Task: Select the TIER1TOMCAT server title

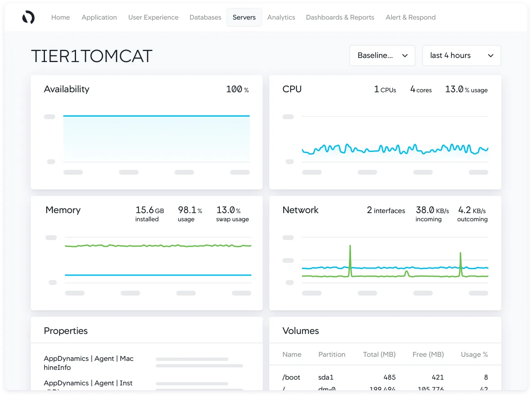Action: point(92,56)
